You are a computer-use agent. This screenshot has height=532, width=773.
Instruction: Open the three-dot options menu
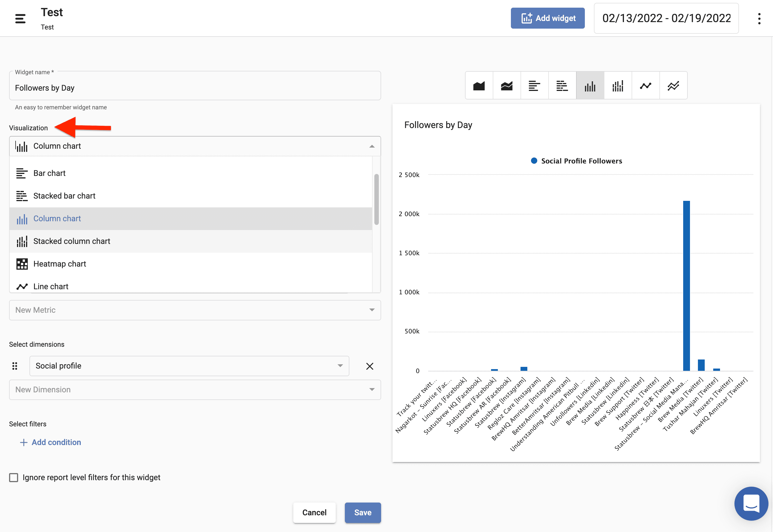click(759, 18)
